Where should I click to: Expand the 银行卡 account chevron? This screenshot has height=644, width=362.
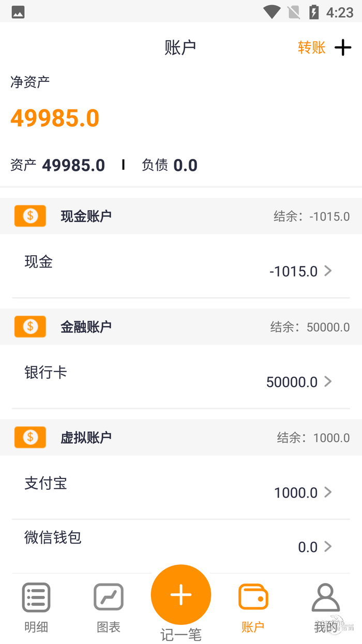(x=328, y=382)
